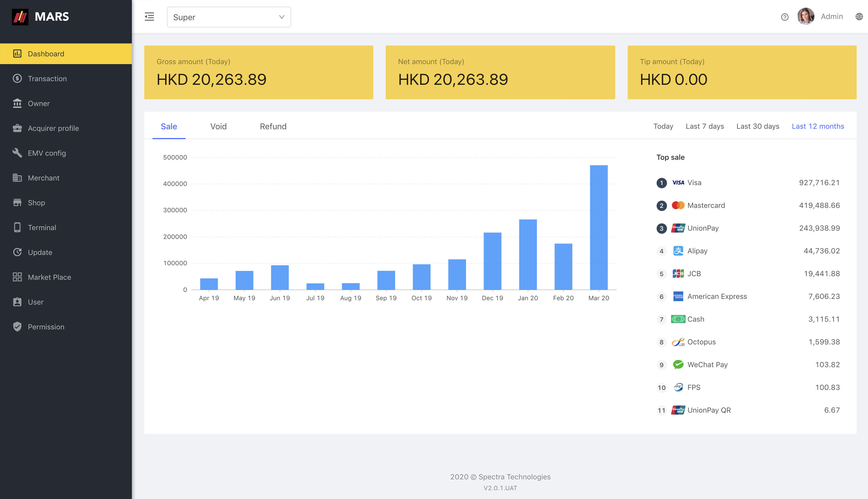Show data for Today
This screenshot has width=868, height=499.
[663, 126]
